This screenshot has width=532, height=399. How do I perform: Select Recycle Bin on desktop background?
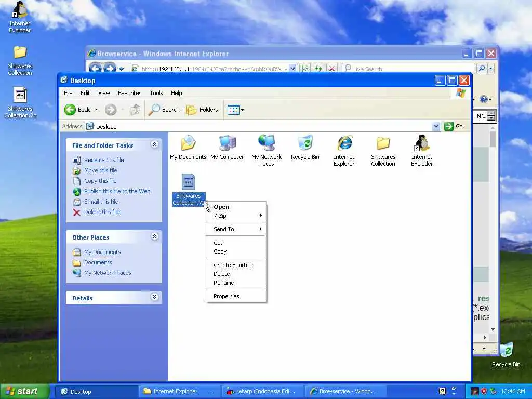[506, 355]
